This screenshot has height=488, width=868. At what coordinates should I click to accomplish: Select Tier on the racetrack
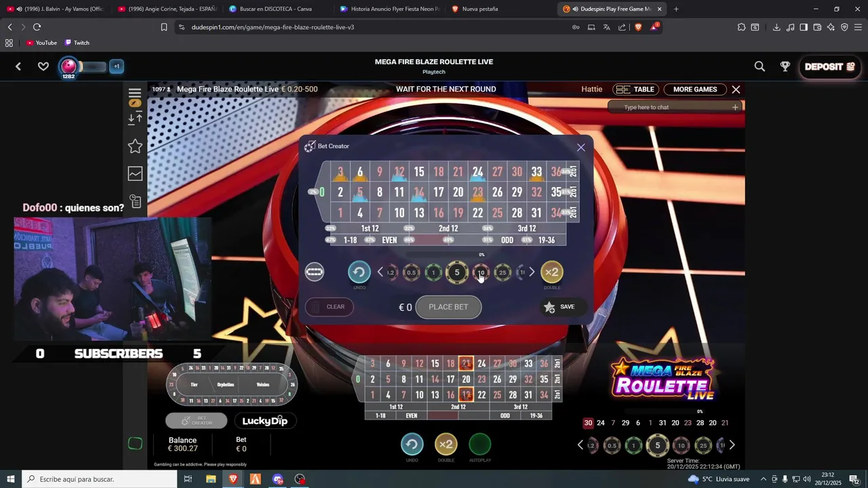194,384
